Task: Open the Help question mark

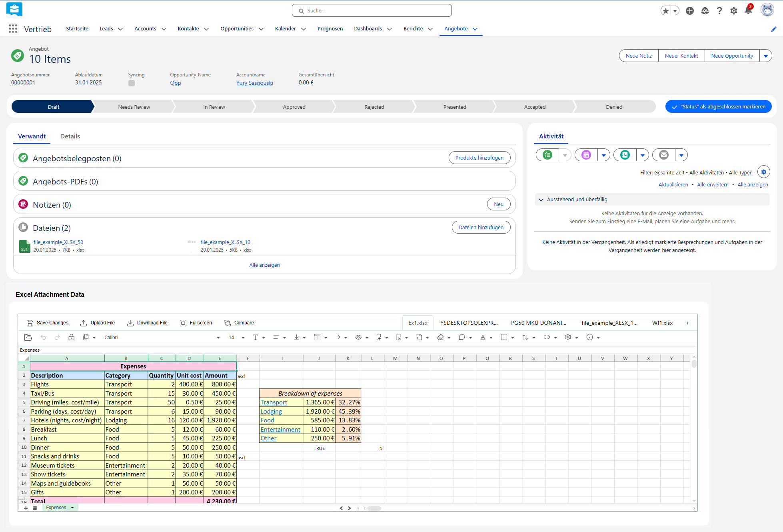Action: click(719, 11)
